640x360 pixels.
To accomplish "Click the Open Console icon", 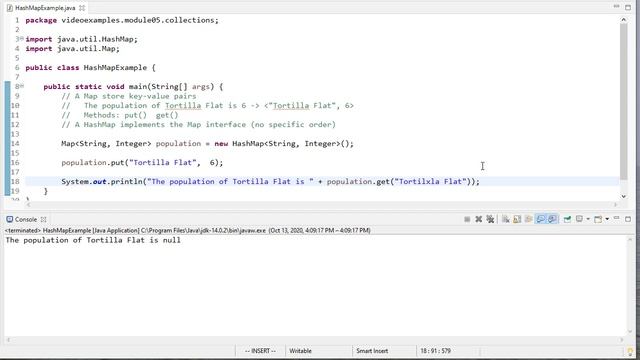I will pyautogui.click(x=598, y=220).
